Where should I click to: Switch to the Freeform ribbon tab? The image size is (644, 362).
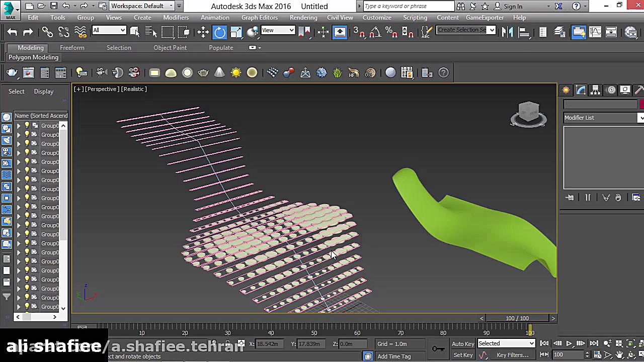72,48
